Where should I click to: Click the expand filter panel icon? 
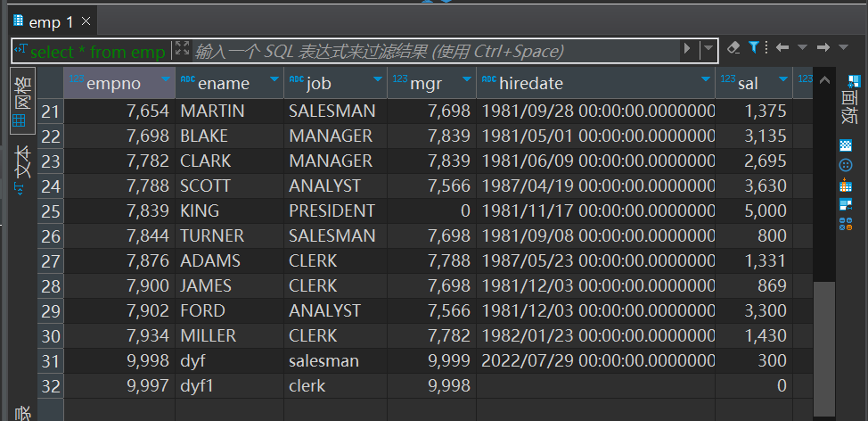tap(182, 48)
